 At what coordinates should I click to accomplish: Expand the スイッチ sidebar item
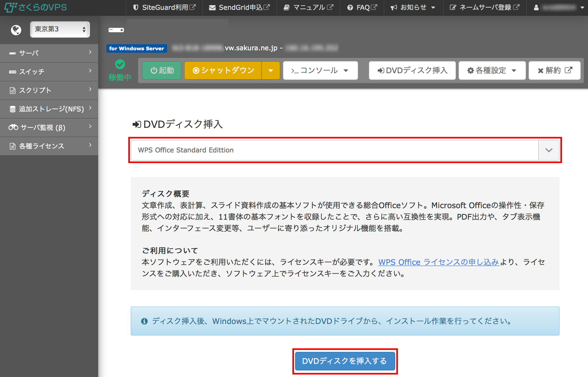coord(49,72)
